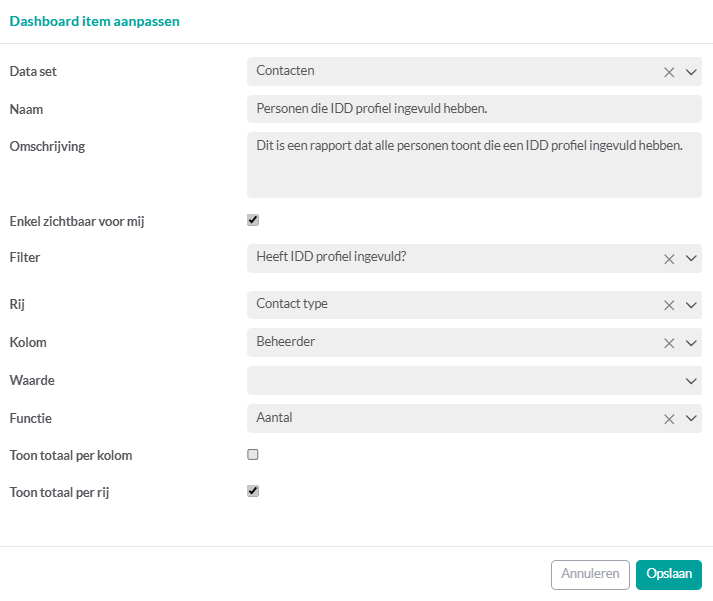Select the Contact type value in Rij
The height and width of the screenshot is (601, 713).
pyautogui.click(x=292, y=304)
